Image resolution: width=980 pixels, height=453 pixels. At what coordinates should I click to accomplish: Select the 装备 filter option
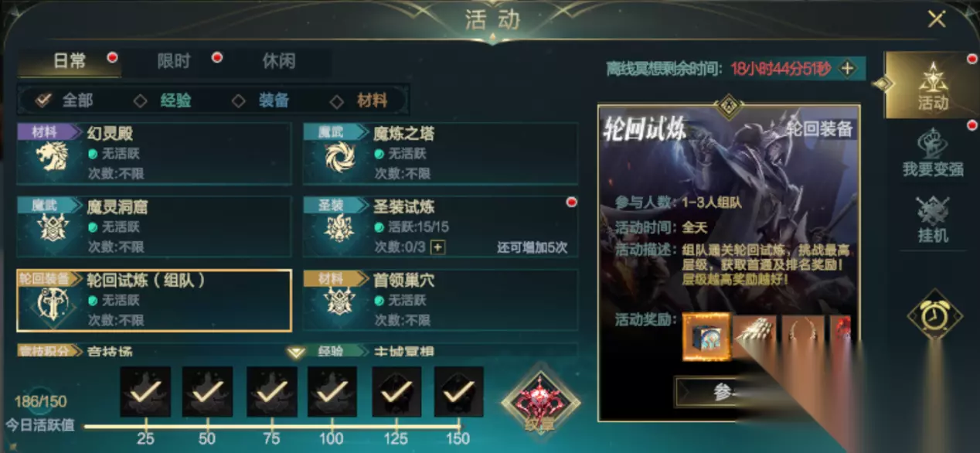click(261, 100)
